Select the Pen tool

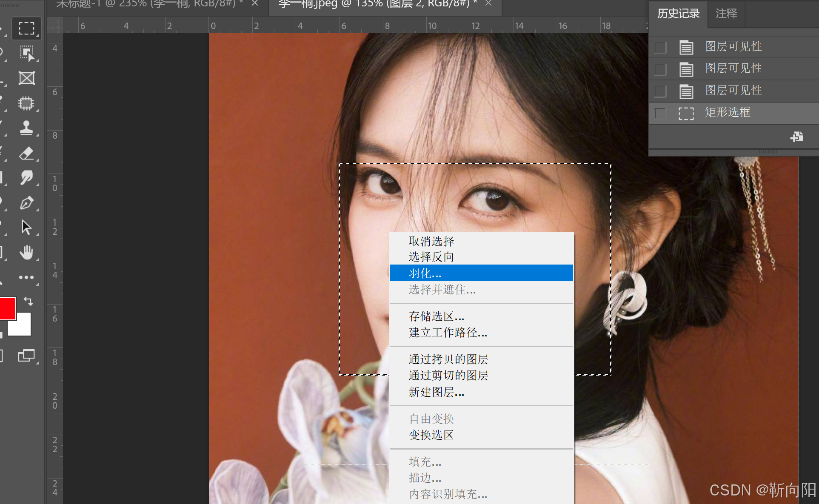(x=26, y=203)
